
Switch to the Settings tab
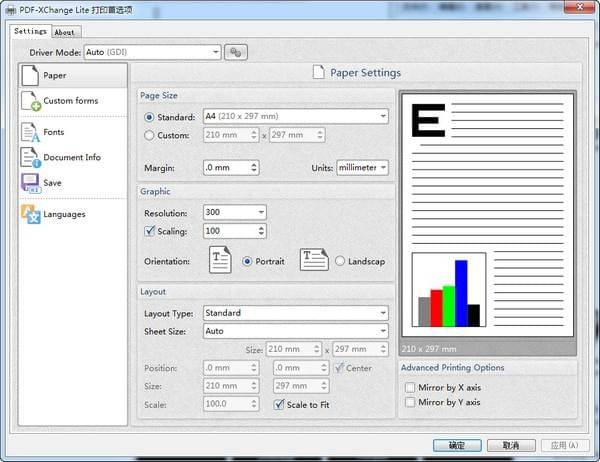(x=30, y=31)
